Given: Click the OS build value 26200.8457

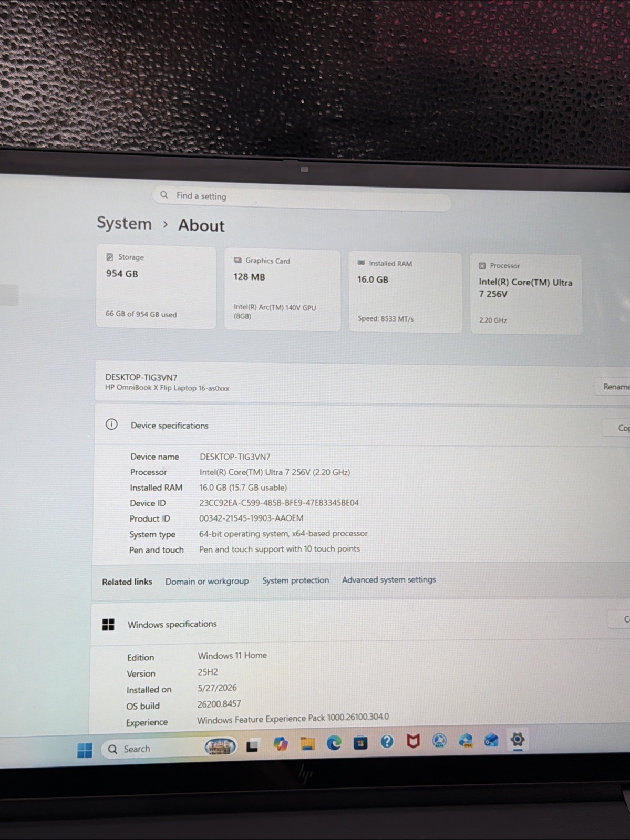Looking at the screenshot, I should 219,704.
